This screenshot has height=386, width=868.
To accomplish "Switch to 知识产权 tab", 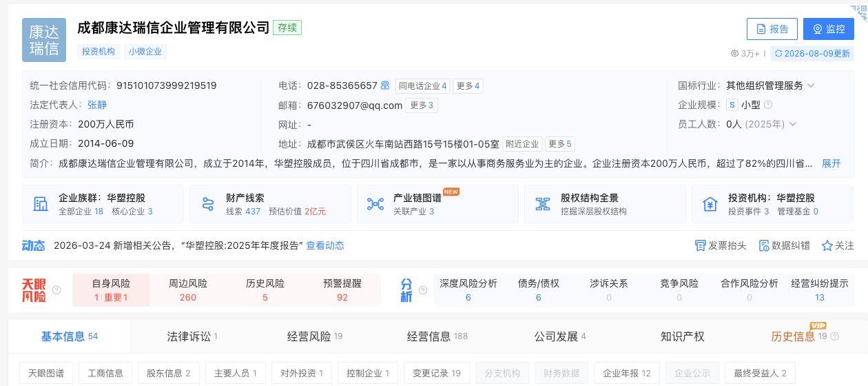I will click(x=683, y=336).
